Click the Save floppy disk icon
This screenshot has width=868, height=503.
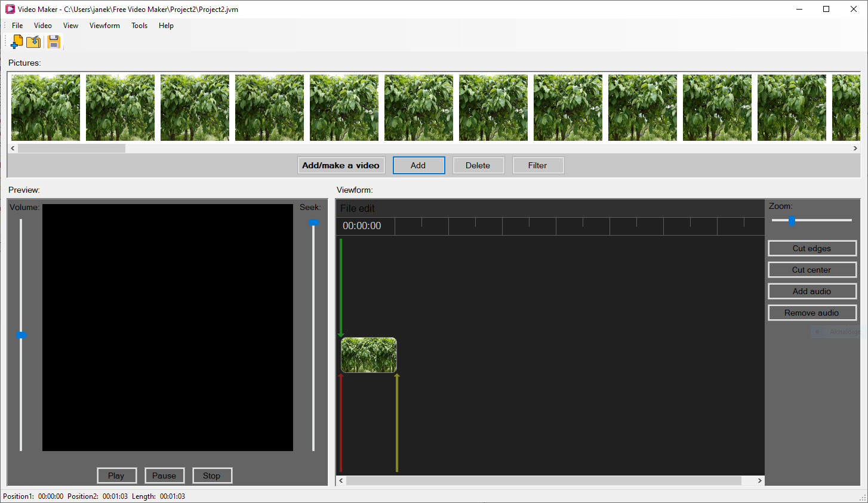[54, 42]
